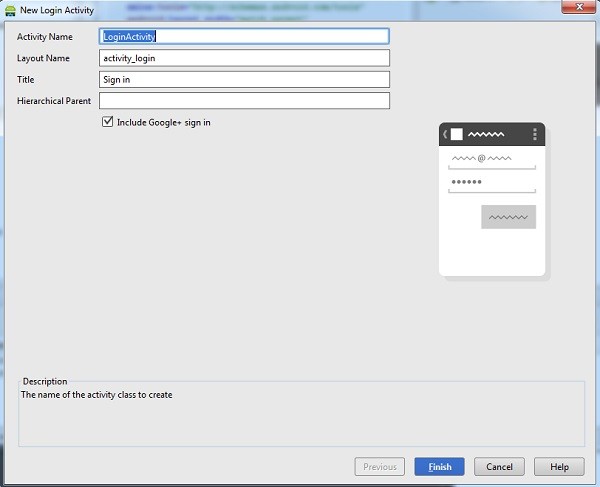This screenshot has width=600, height=487.
Task: Click the gray sign-in button in preview
Action: pos(508,217)
